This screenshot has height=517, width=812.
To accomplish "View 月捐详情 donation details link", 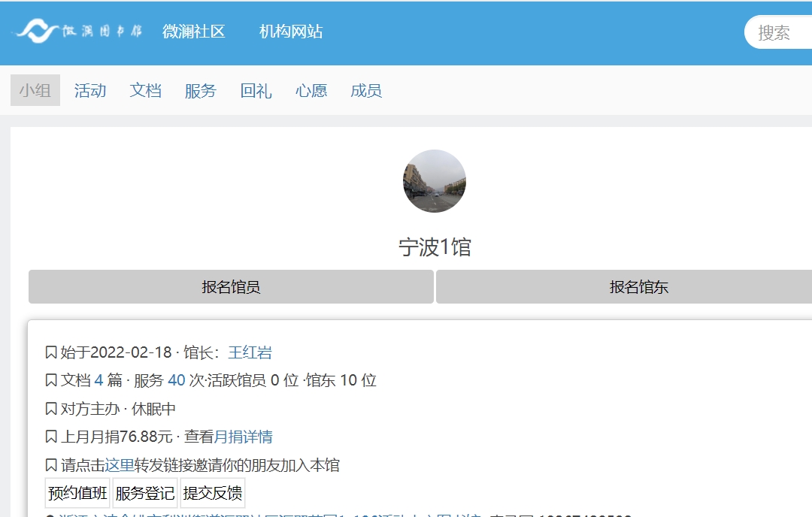I will coord(244,437).
